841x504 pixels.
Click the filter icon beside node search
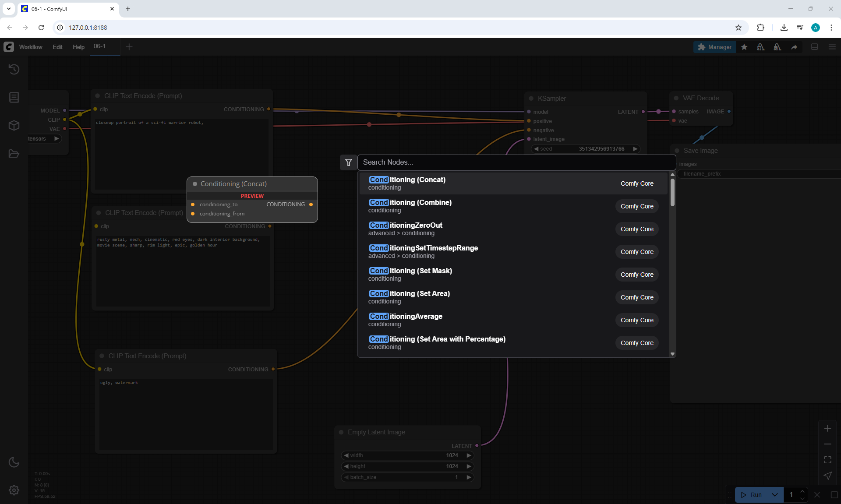[x=349, y=162]
